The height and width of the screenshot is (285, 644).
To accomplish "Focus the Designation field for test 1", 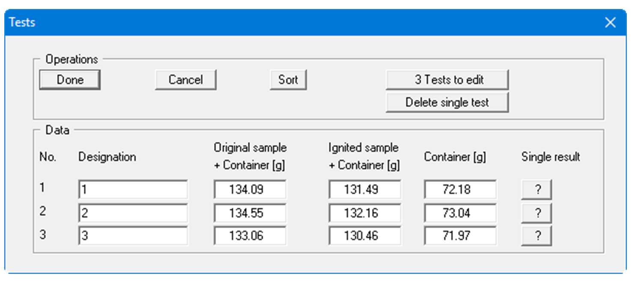I will (x=133, y=190).
